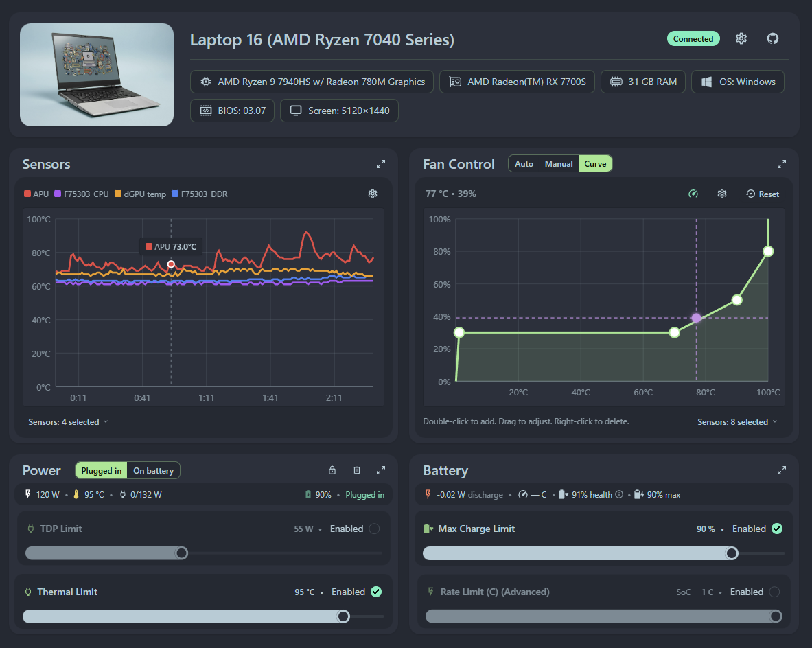Viewport: 812px width, 648px height.
Task: Switch fan control to Manual tab
Action: coord(558,164)
